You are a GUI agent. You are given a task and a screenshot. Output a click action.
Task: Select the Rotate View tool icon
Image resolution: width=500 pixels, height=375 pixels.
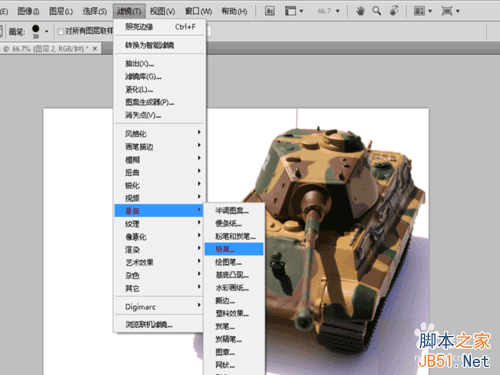coord(394,11)
